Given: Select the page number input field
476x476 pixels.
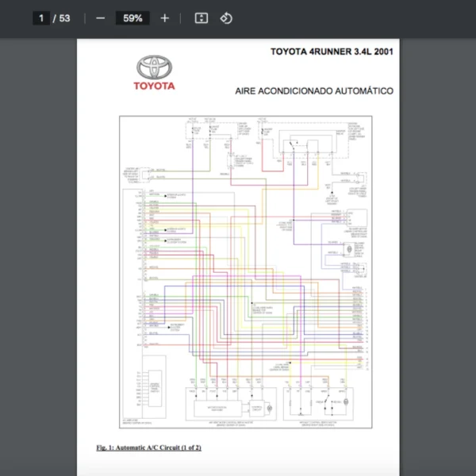Looking at the screenshot, I should click(41, 18).
